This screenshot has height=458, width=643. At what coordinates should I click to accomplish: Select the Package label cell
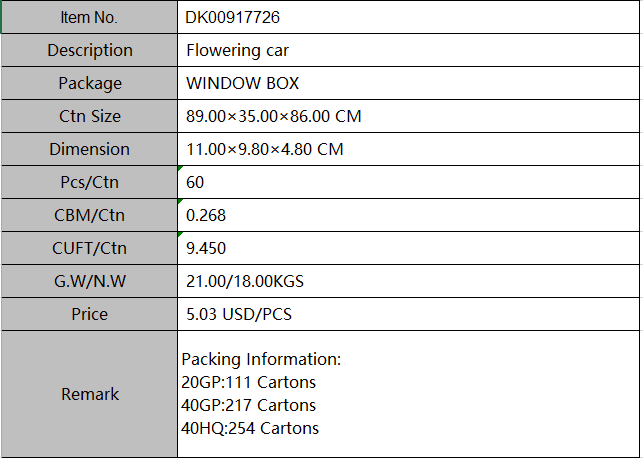pyautogui.click(x=89, y=83)
